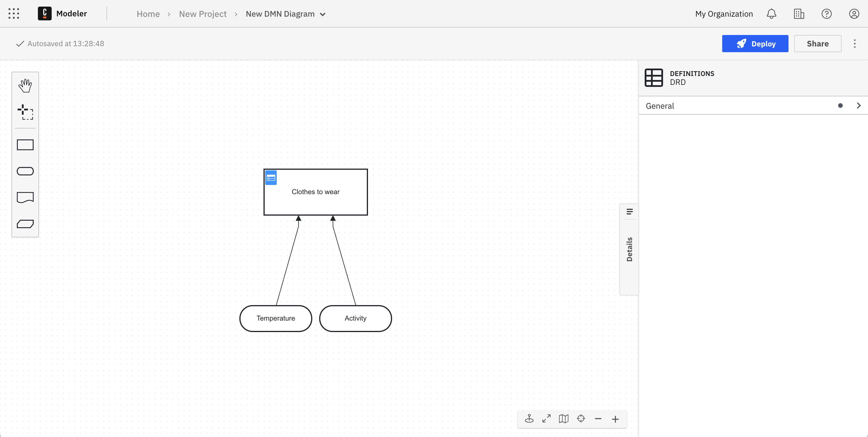The height and width of the screenshot is (437, 868).
Task: Zoom in with the plus control
Action: [x=615, y=419]
